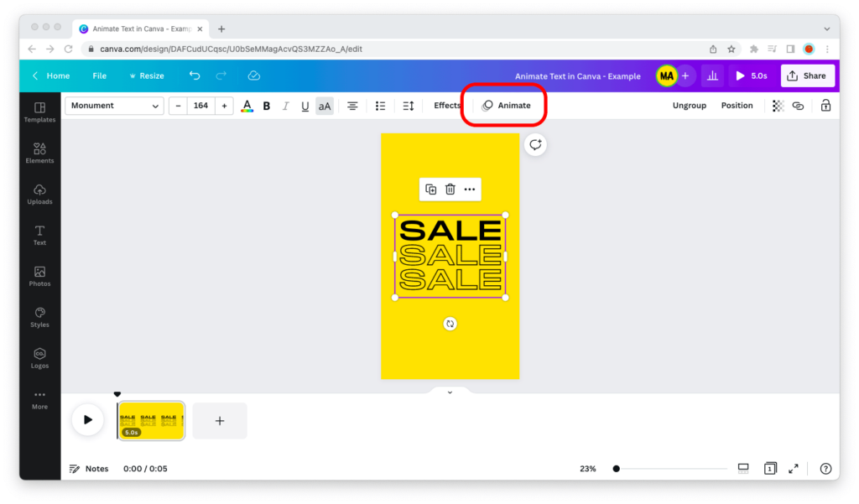
Task: Open the Photos sidebar panel
Action: [39, 277]
